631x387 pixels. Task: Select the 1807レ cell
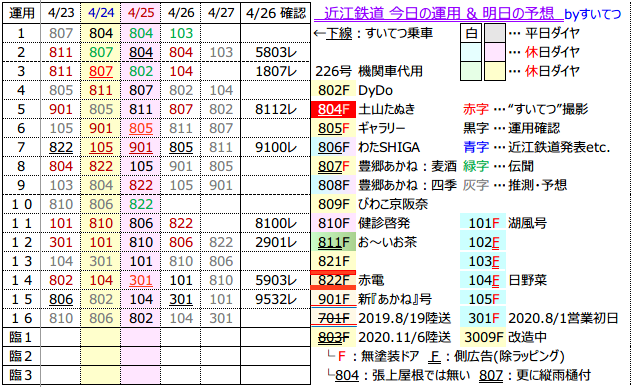point(276,71)
